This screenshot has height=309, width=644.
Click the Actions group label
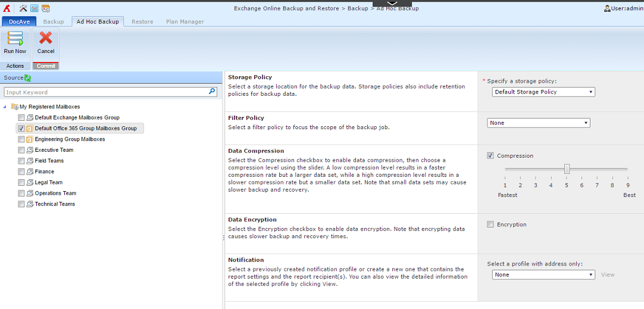pyautogui.click(x=15, y=66)
